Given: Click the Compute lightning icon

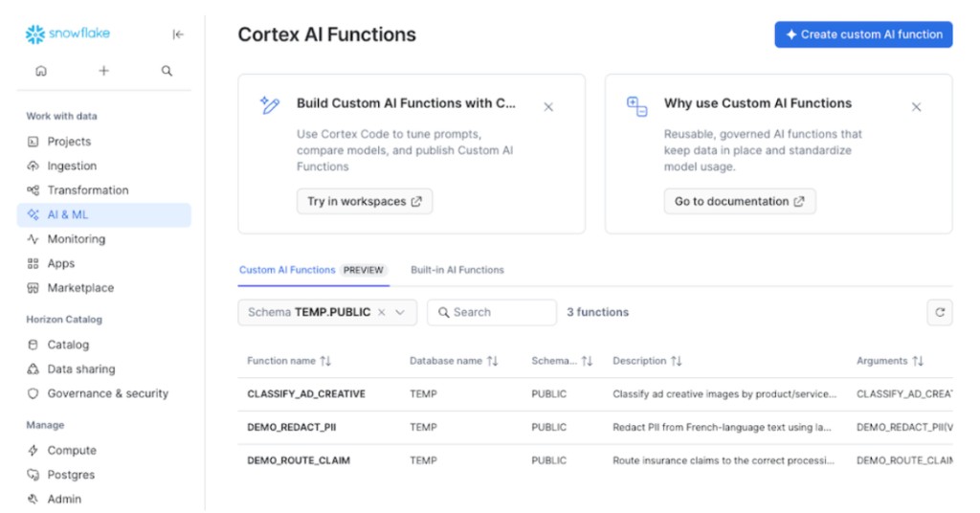Looking at the screenshot, I should (33, 451).
